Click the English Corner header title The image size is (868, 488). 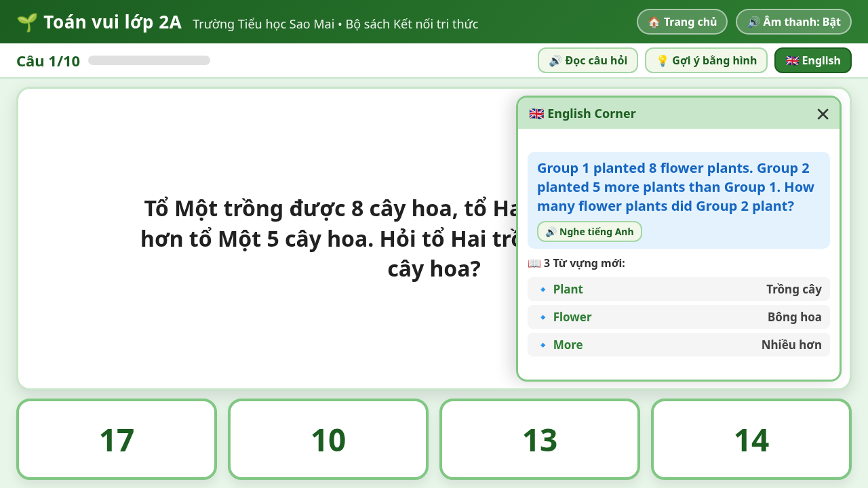point(583,114)
